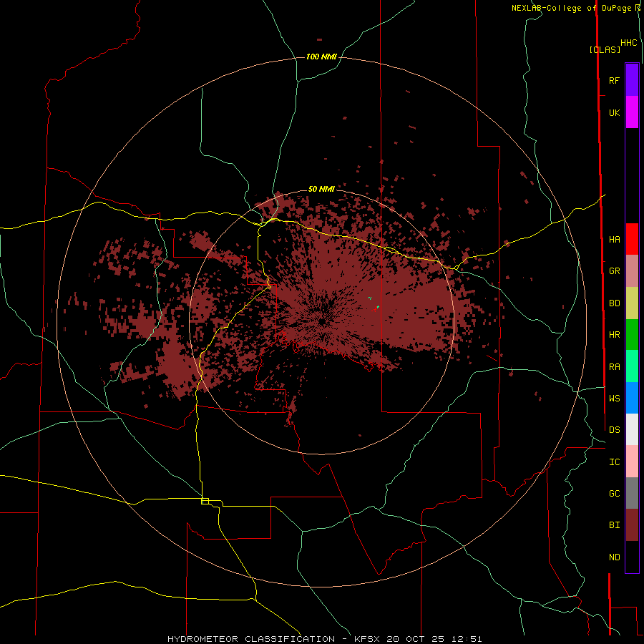Click the DS legend label text
The height and width of the screenshot is (644, 644).
point(614,429)
